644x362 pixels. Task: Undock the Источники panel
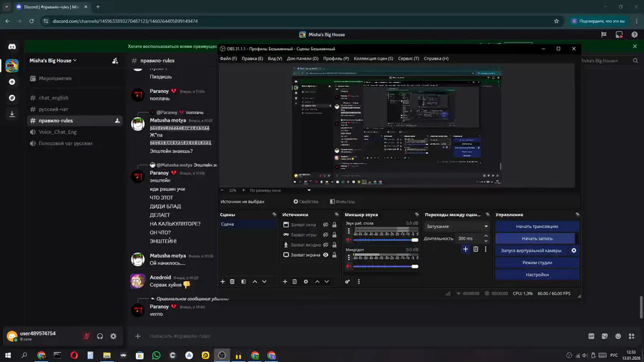coord(336,215)
